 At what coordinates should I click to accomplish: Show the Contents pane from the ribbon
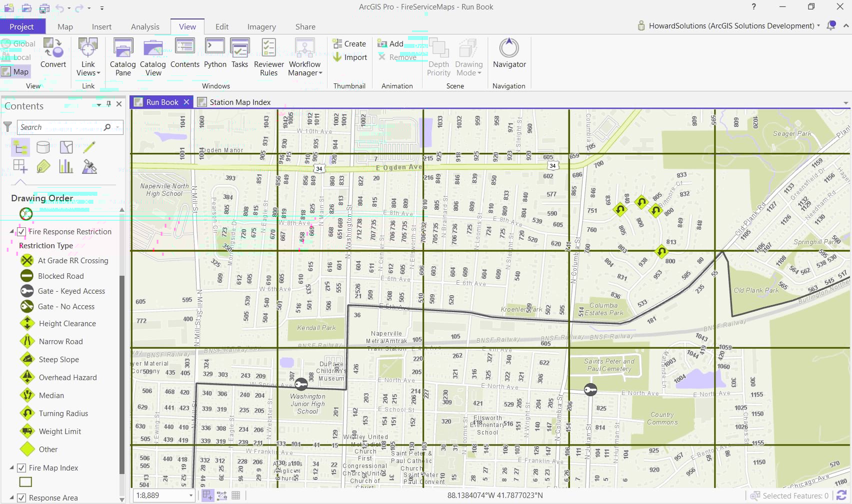tap(184, 53)
